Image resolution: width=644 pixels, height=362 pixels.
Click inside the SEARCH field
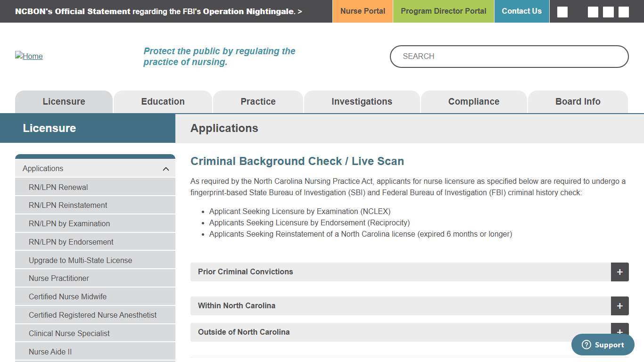point(509,56)
